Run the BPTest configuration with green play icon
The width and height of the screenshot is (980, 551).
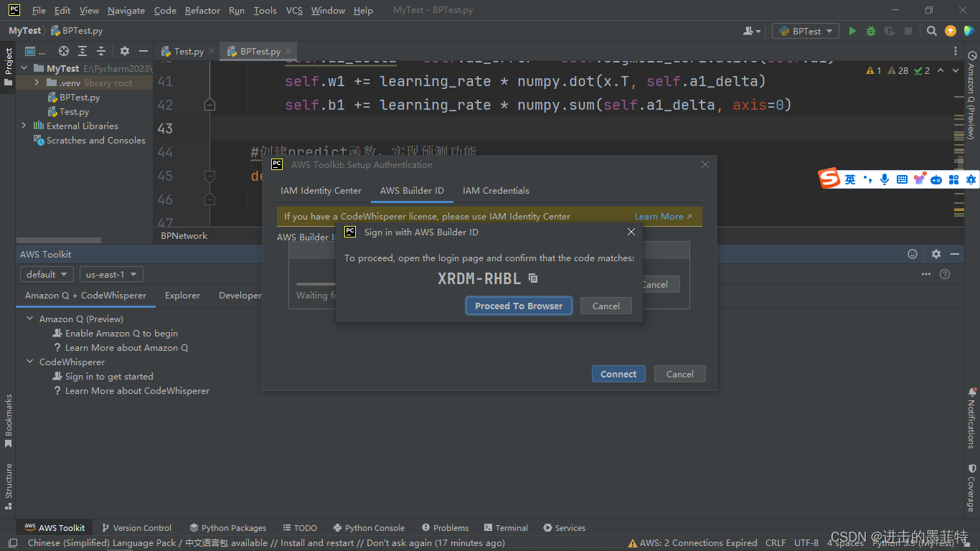[x=852, y=31]
